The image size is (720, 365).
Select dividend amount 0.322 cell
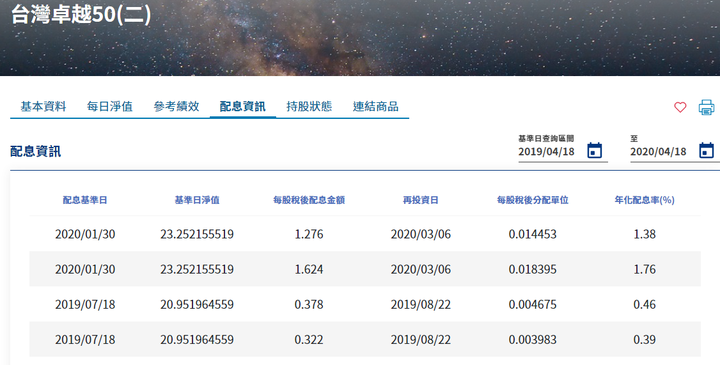(309, 340)
